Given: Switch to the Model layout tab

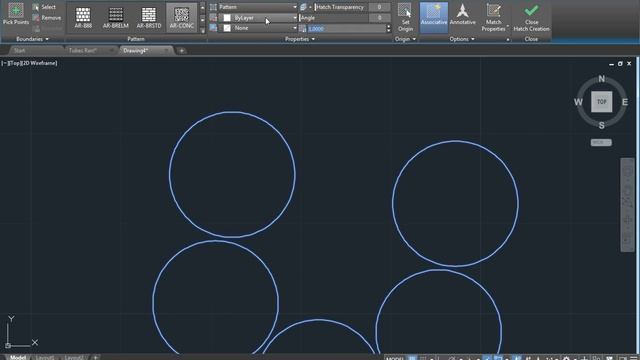Looking at the screenshot, I should point(18,357).
